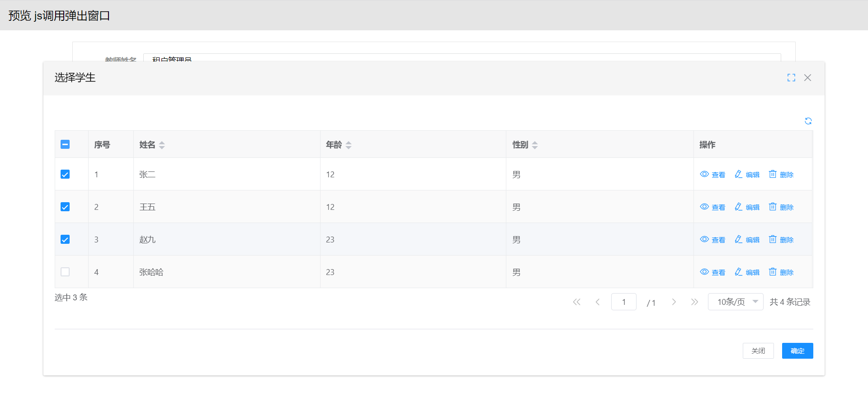Sort the table by 姓名 column
868x408 pixels.
[x=162, y=145]
